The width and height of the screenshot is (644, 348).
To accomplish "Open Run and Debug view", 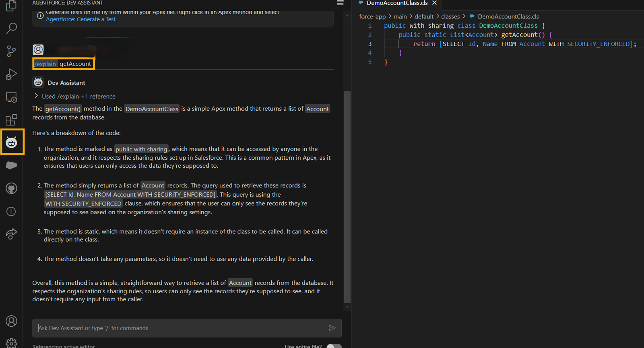I will tap(11, 74).
